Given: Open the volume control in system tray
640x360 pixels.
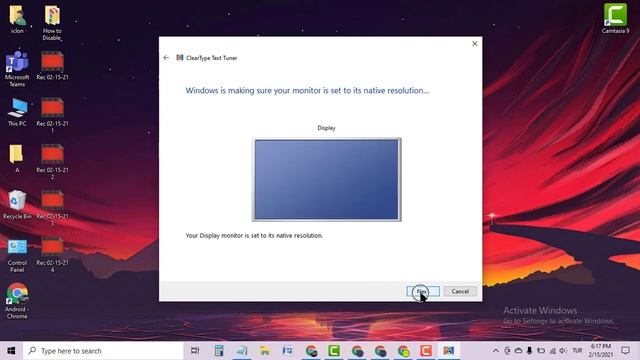Looking at the screenshot, I should pos(563,351).
